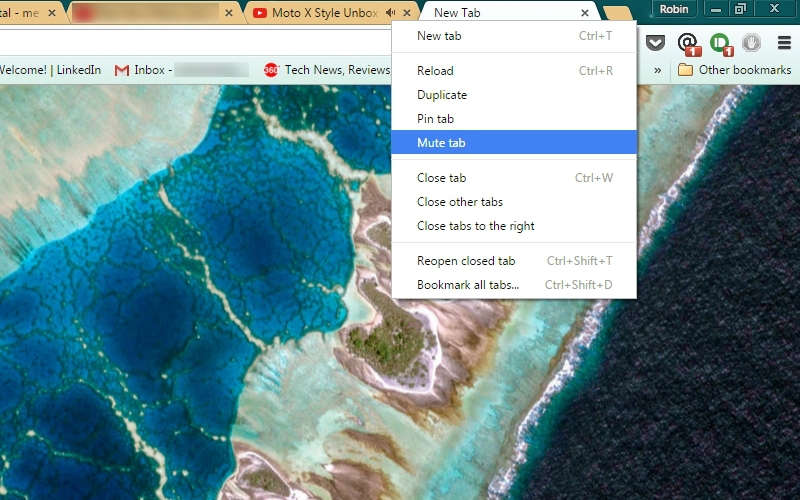Screen dimensions: 800x500
Task: Expand hidden bookmarks with chevron
Action: click(657, 70)
